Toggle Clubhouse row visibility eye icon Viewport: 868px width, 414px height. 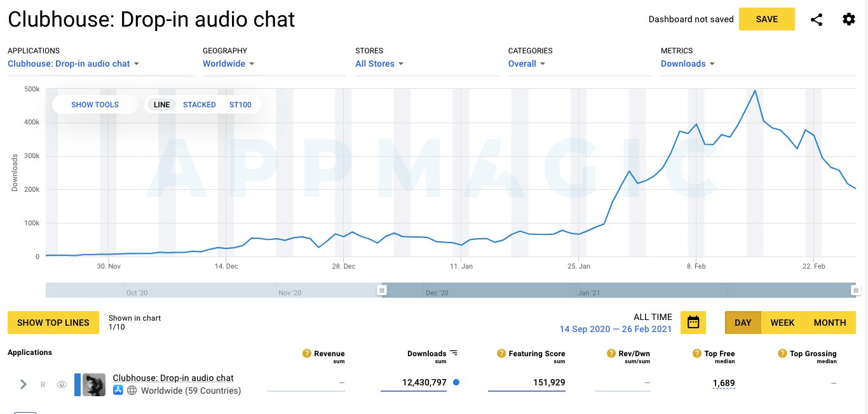point(62,384)
